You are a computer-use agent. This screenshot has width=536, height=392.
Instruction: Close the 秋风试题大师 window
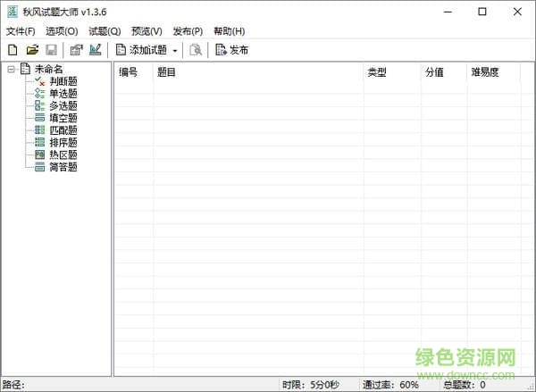click(x=517, y=12)
